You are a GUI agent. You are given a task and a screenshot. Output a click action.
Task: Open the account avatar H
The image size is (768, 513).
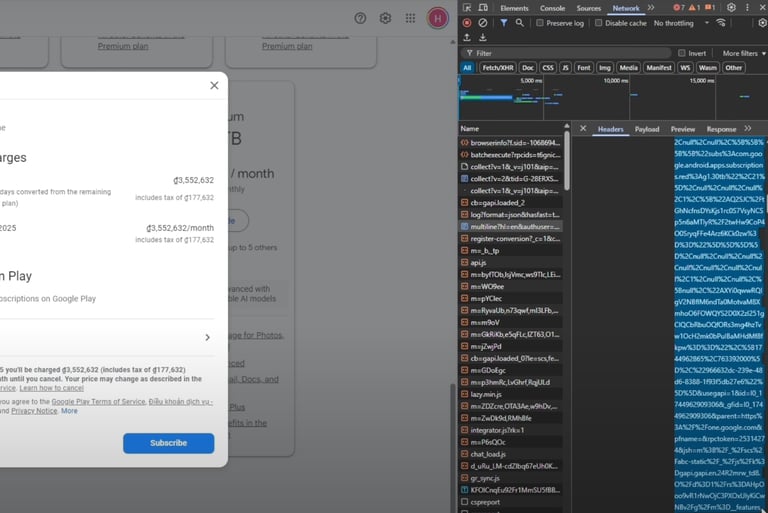click(437, 19)
